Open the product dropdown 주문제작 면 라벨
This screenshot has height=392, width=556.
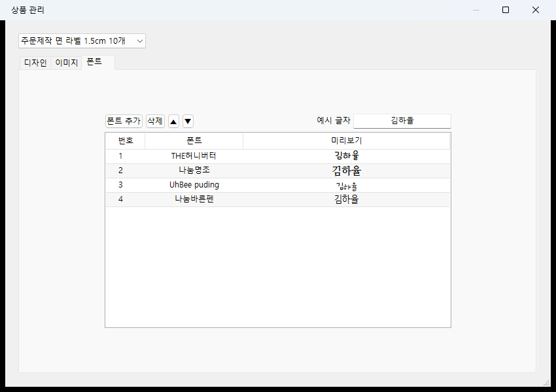click(82, 41)
